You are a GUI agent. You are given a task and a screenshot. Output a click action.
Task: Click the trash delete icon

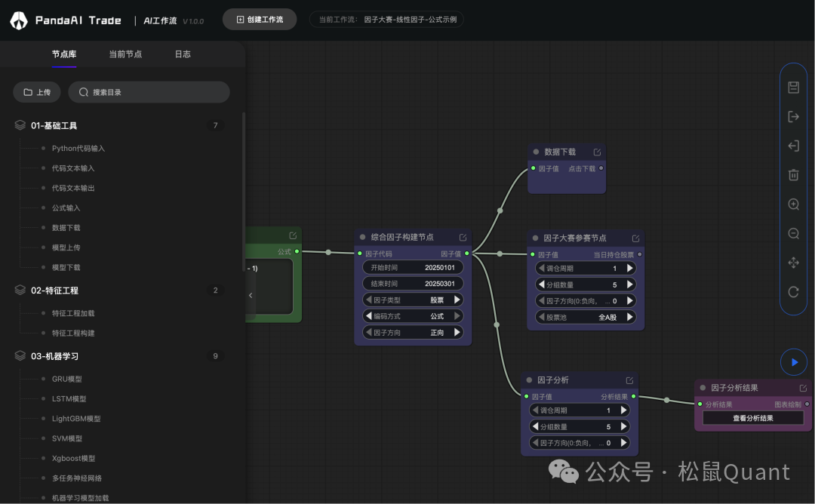point(793,175)
